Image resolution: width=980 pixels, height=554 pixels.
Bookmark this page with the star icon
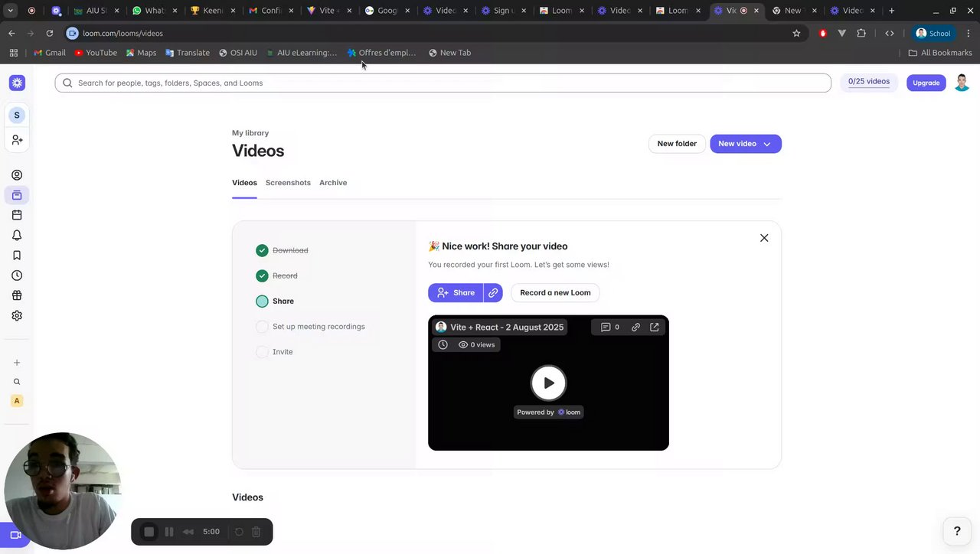(x=796, y=33)
